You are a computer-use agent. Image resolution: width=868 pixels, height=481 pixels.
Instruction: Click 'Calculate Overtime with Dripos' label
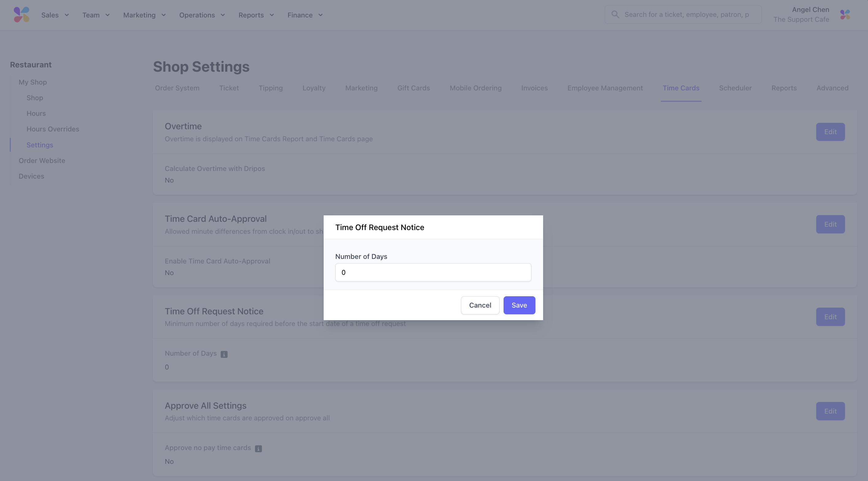point(215,169)
